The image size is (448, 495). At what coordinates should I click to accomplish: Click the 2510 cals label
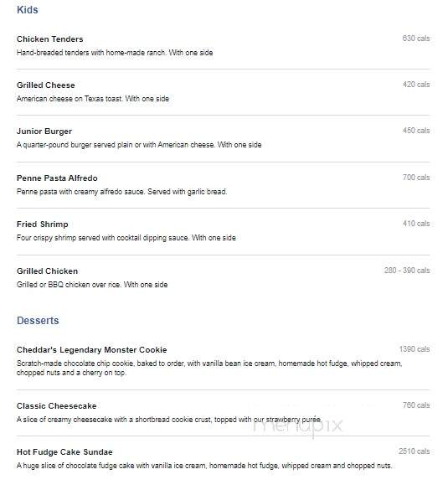(414, 451)
